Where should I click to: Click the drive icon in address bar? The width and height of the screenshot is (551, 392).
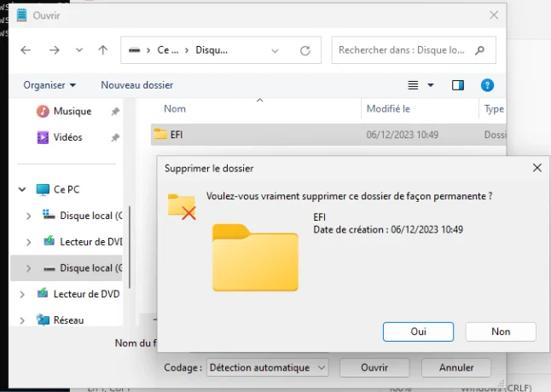(x=134, y=50)
